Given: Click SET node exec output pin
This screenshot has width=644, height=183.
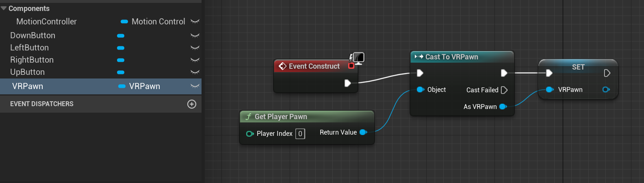Looking at the screenshot, I should click(x=607, y=73).
